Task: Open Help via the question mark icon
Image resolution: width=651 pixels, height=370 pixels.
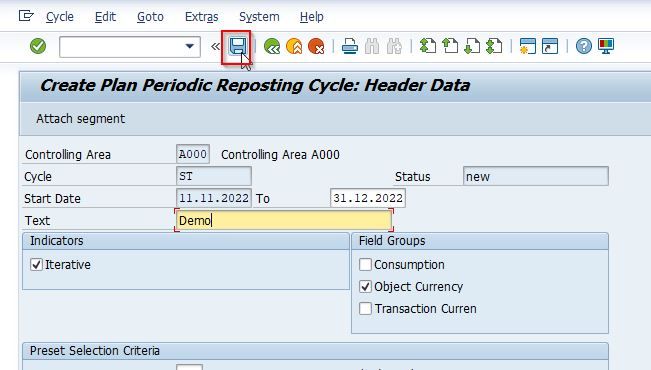Action: point(583,46)
